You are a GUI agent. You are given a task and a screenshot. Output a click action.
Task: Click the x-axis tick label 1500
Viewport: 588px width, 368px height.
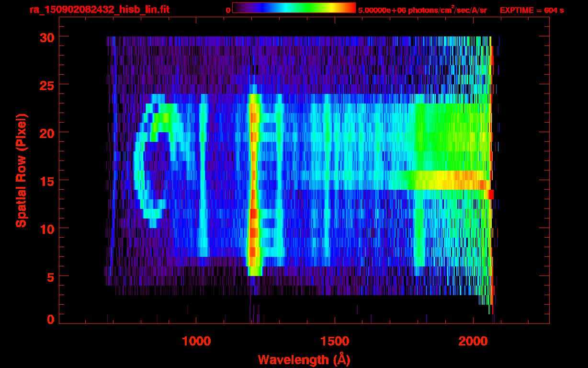pyautogui.click(x=335, y=341)
